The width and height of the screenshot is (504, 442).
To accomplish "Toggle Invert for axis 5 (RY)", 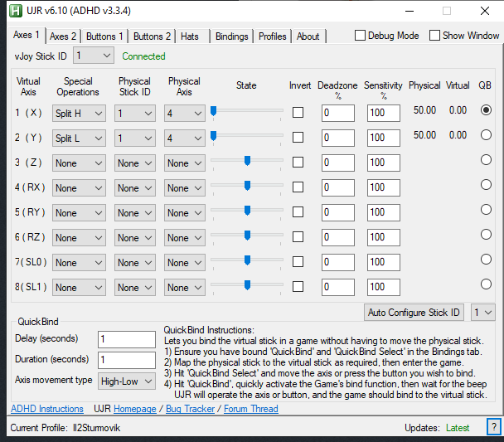I will pos(298,211).
